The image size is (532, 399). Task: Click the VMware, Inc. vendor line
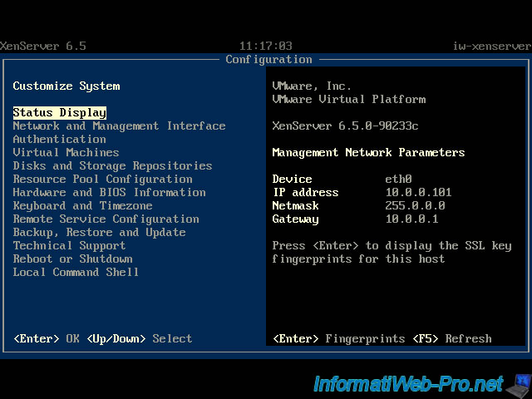pyautogui.click(x=312, y=86)
